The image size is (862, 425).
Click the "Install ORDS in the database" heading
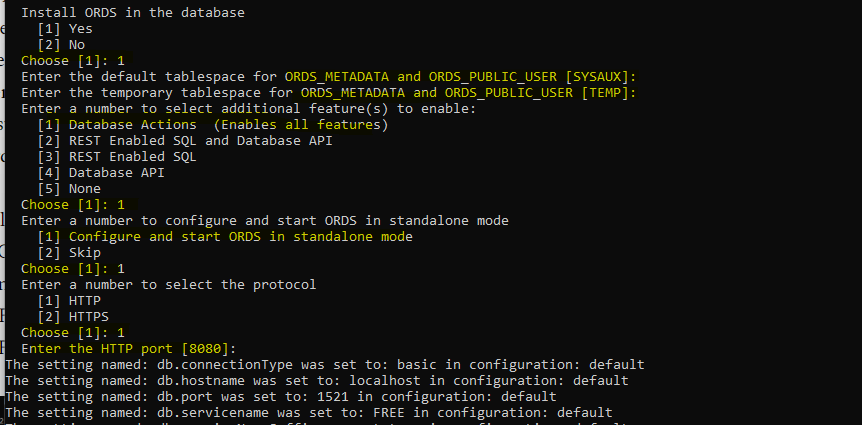point(133,13)
